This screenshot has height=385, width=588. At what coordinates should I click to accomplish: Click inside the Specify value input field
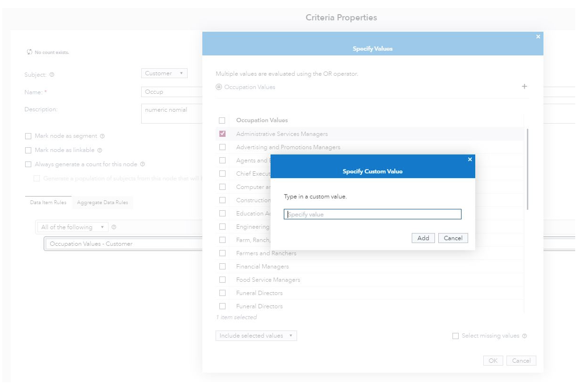pyautogui.click(x=372, y=214)
